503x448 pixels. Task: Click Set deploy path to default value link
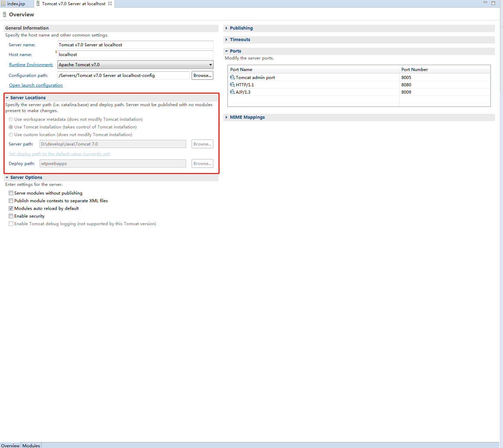coord(59,154)
